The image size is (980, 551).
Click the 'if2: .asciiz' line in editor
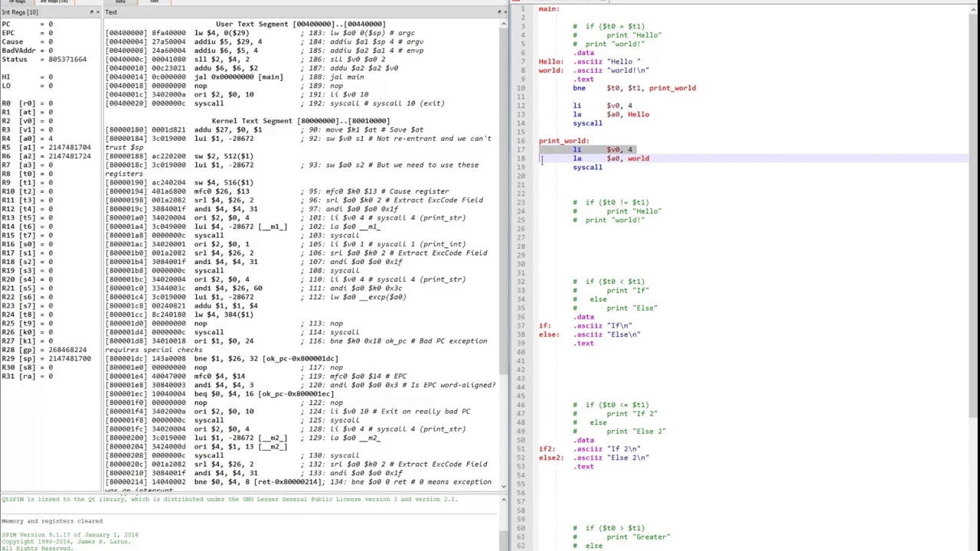coord(590,448)
